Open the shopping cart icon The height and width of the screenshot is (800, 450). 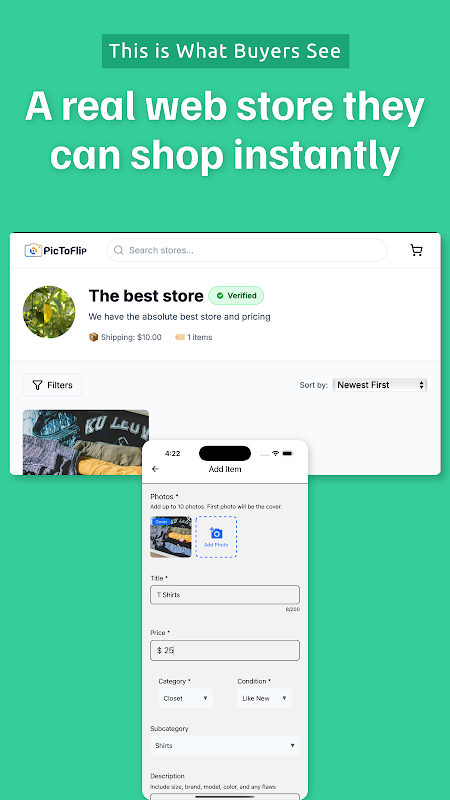416,250
